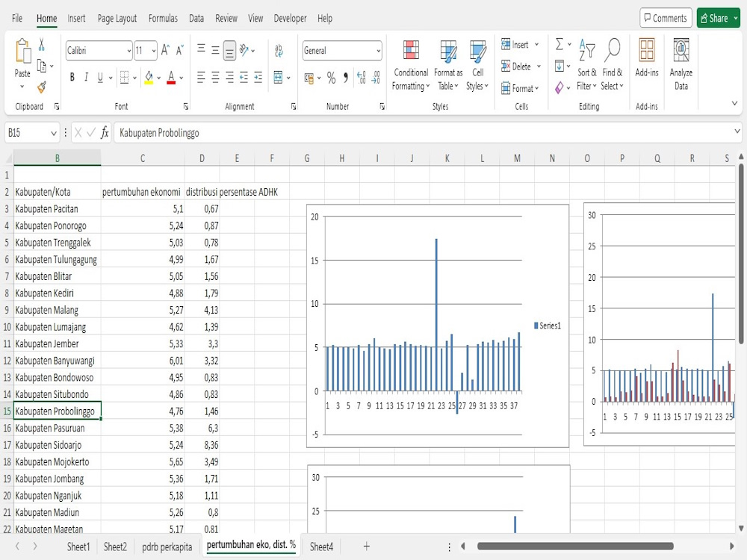
Task: Collapse the ribbon with the chevron
Action: pyautogui.click(x=734, y=103)
